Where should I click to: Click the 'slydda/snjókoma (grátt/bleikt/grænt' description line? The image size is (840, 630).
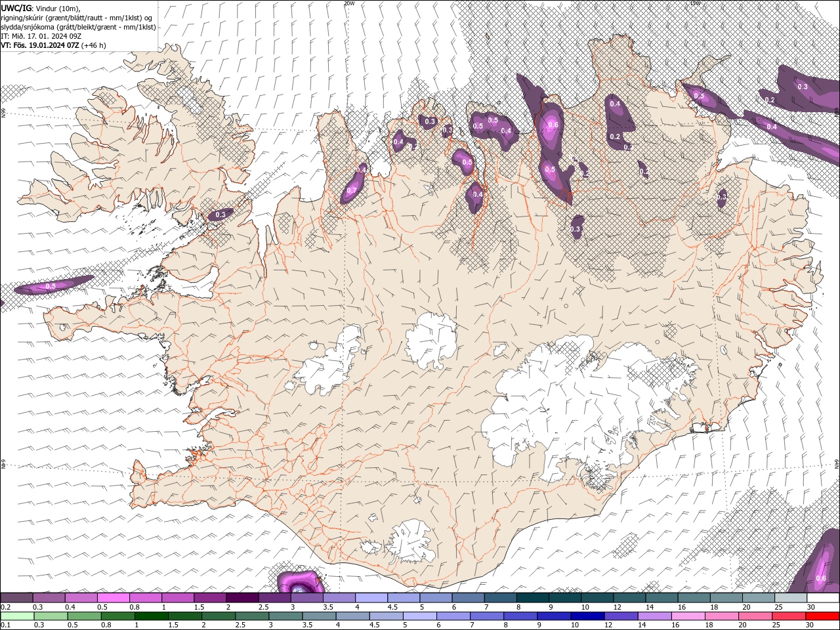(x=78, y=27)
